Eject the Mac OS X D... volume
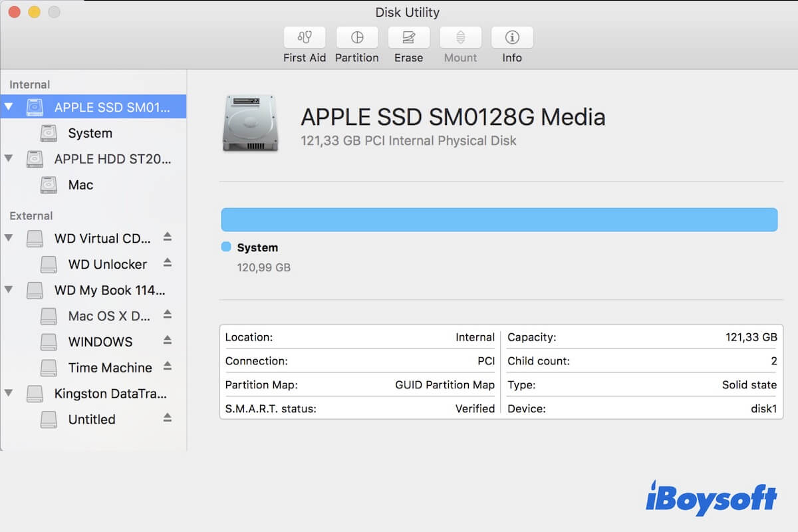This screenshot has width=798, height=532. [x=168, y=315]
